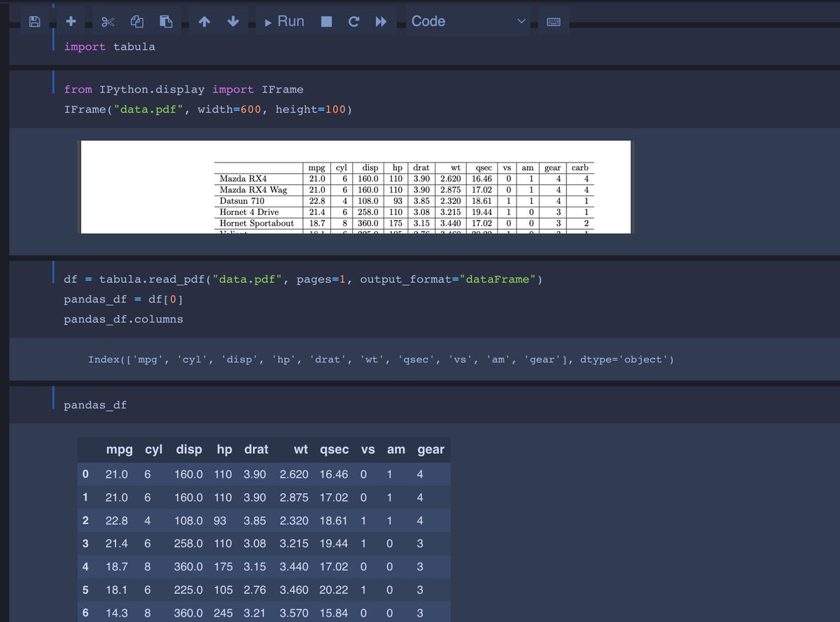
Task: Move the selected cell up
Action: [204, 22]
